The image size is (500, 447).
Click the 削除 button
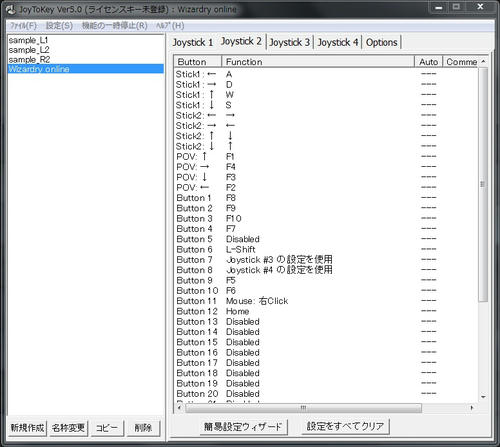(143, 428)
